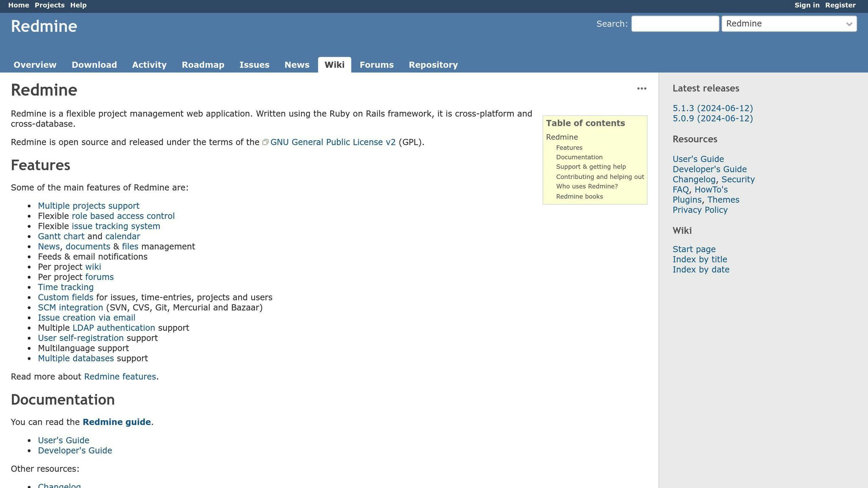This screenshot has height=488, width=868.
Task: Open the project selector dropdown showing Redmine
Action: tap(789, 24)
